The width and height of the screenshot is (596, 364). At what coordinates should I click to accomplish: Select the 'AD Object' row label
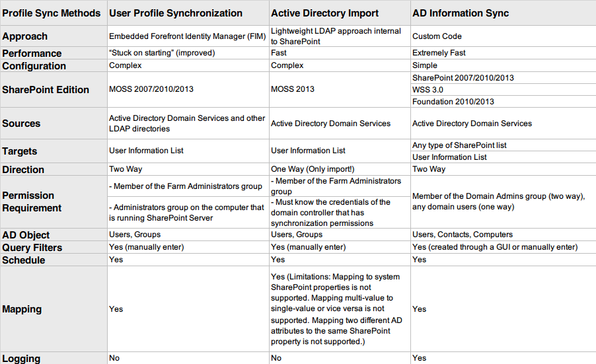54,235
